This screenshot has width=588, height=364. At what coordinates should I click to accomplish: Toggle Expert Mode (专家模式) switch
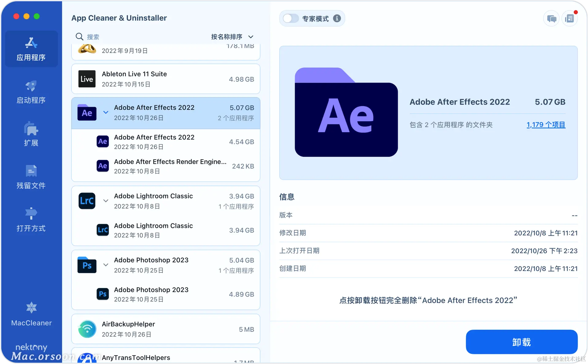point(290,18)
